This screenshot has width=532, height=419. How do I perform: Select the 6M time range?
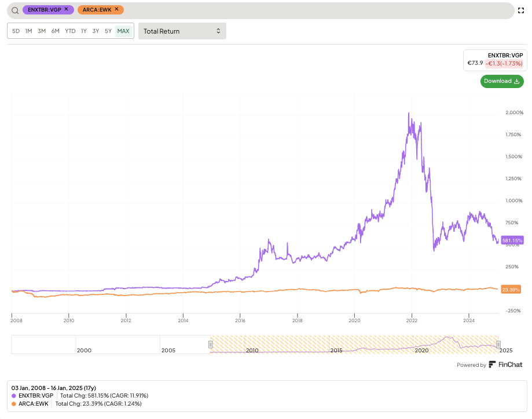56,31
